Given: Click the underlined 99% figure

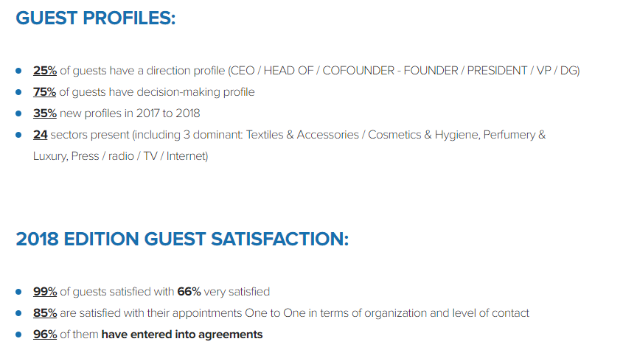Looking at the screenshot, I should pos(44,292).
